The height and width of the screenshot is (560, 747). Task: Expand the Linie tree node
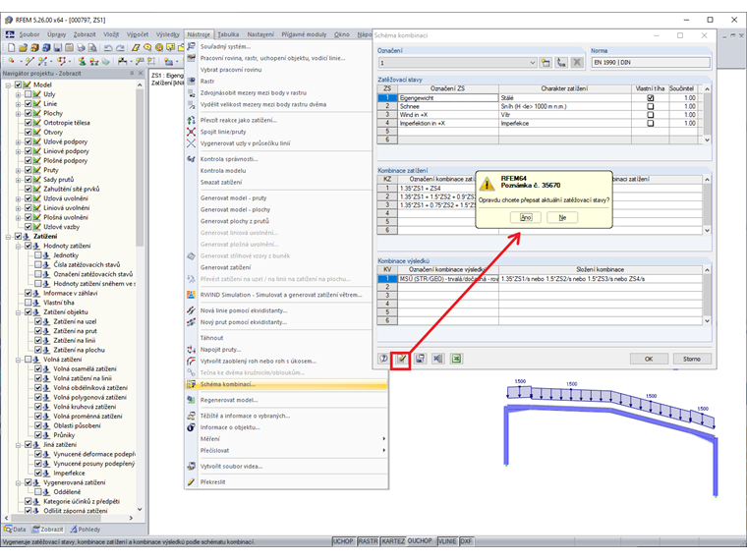click(18, 104)
